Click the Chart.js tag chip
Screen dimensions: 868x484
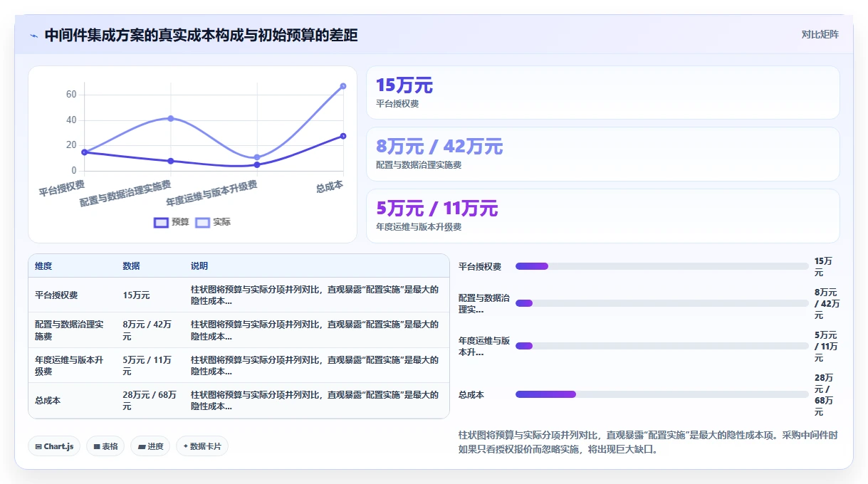[x=55, y=446]
